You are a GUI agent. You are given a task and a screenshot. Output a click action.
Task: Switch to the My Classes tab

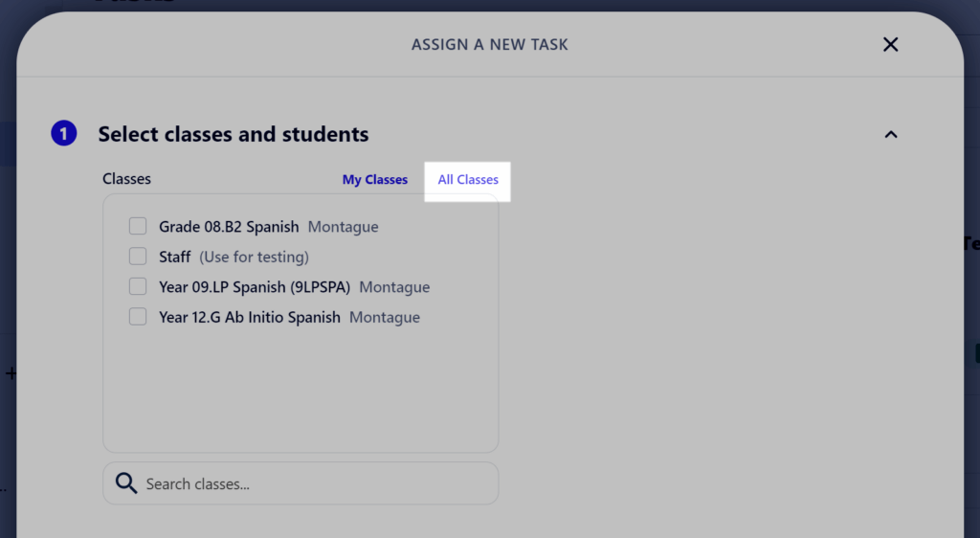coord(375,180)
